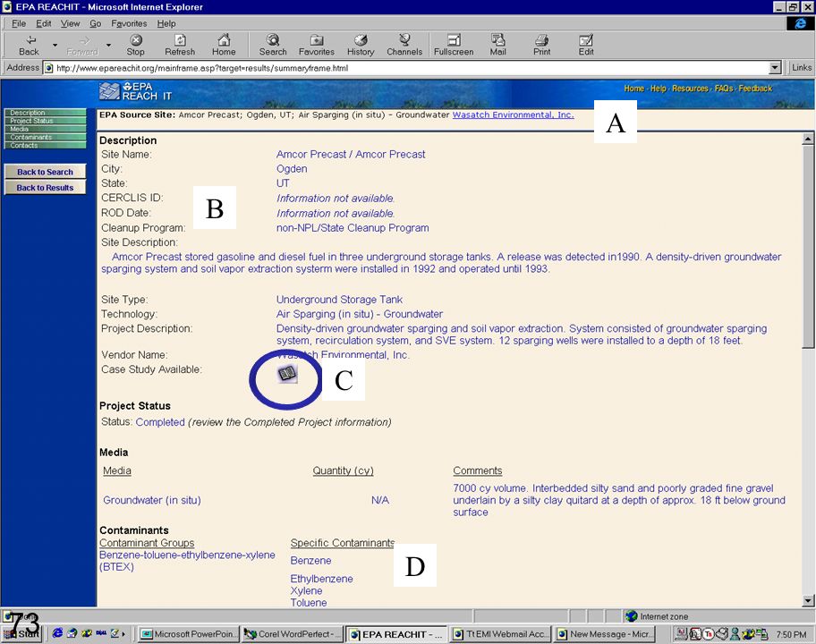Open the File menu
Viewport: 816px width, 644px height.
tap(19, 23)
